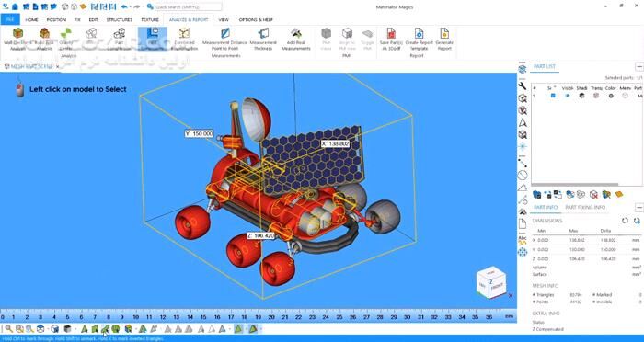This screenshot has width=644, height=342.
Task: Click the redo arrow in quick access toolbar
Action: [137, 6]
